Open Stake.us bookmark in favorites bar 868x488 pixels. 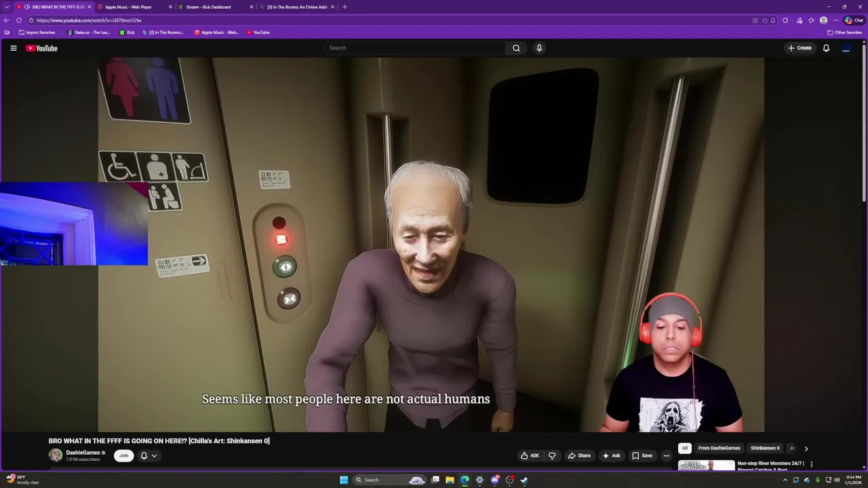pyautogui.click(x=88, y=33)
